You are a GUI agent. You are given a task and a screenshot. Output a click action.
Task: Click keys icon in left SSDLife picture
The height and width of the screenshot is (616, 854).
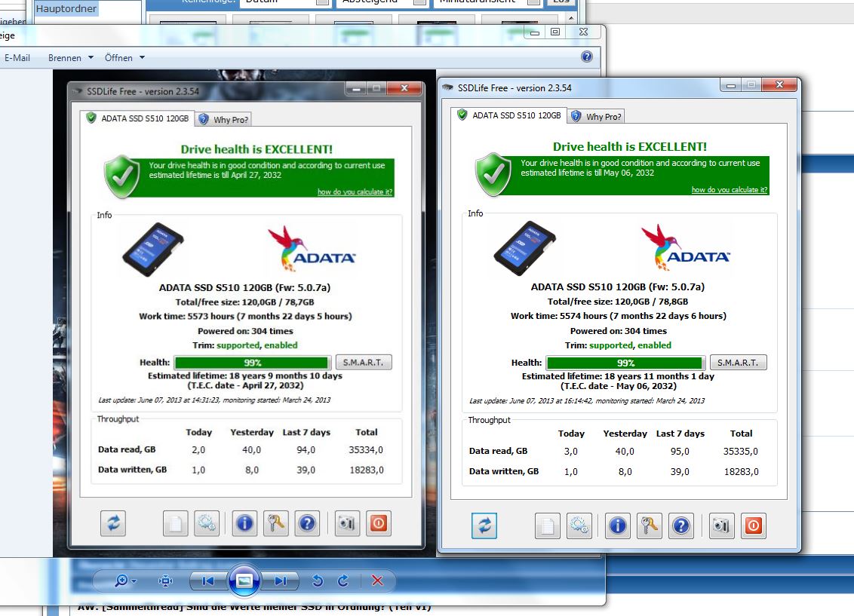tap(276, 523)
